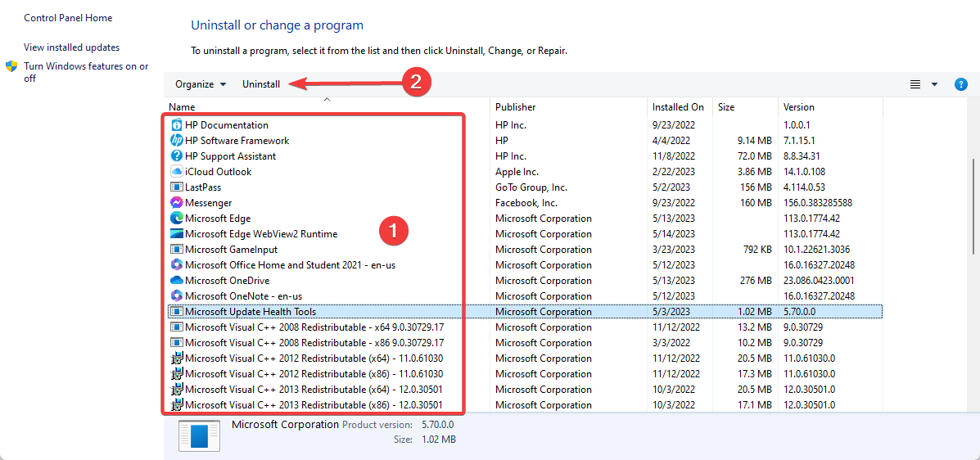Click the LastPass program icon
Screen dimensions: 980x460
pos(176,187)
